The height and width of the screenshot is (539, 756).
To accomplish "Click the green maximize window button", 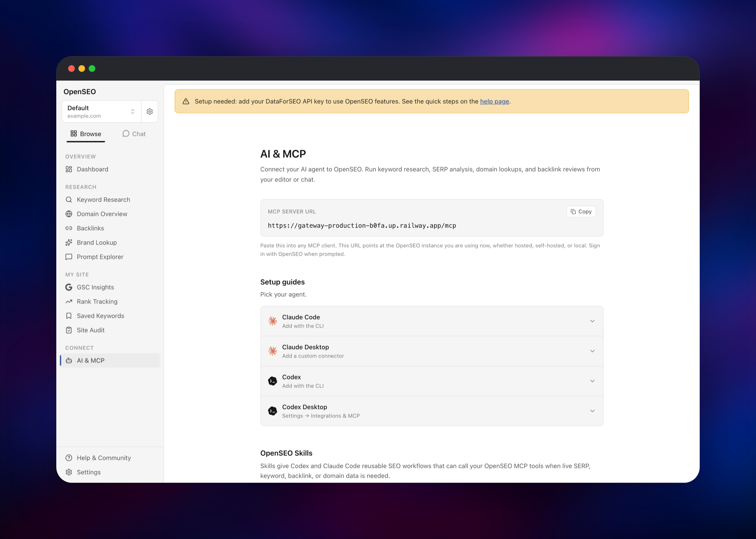I will click(x=92, y=68).
